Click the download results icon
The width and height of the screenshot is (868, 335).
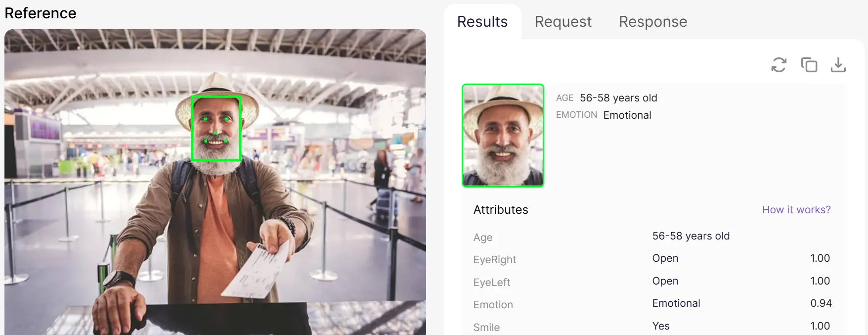[838, 65]
